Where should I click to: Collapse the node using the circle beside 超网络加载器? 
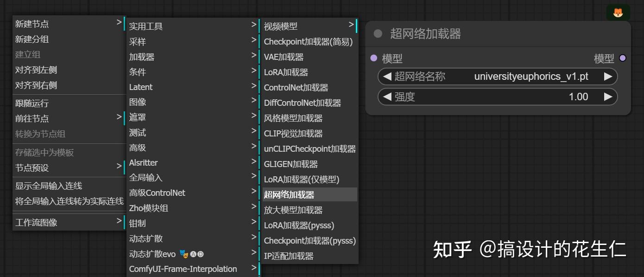click(378, 33)
